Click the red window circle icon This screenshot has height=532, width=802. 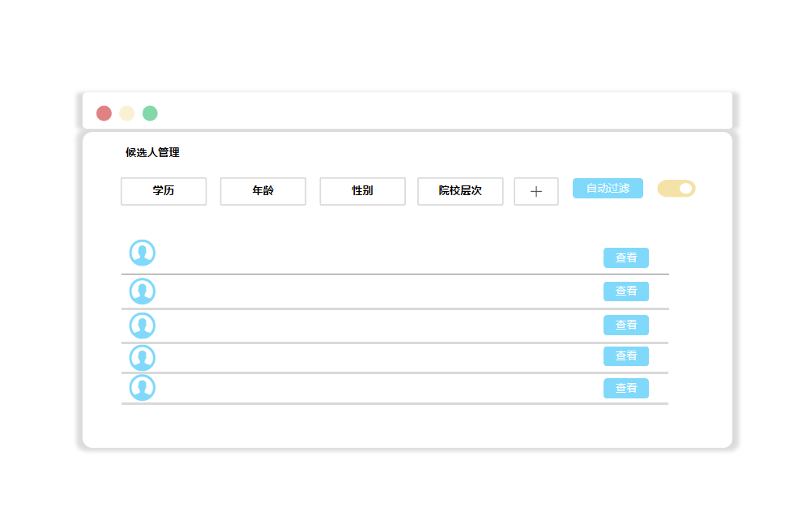[104, 113]
